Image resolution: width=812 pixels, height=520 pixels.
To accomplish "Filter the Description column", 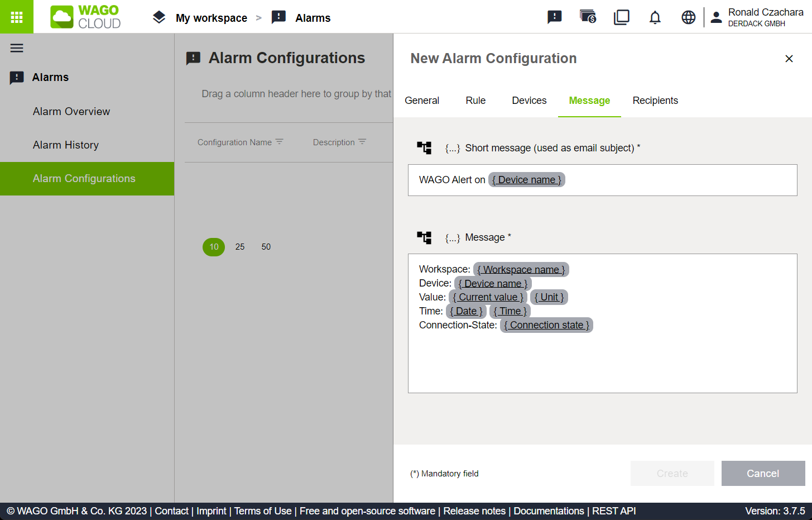I will point(362,142).
